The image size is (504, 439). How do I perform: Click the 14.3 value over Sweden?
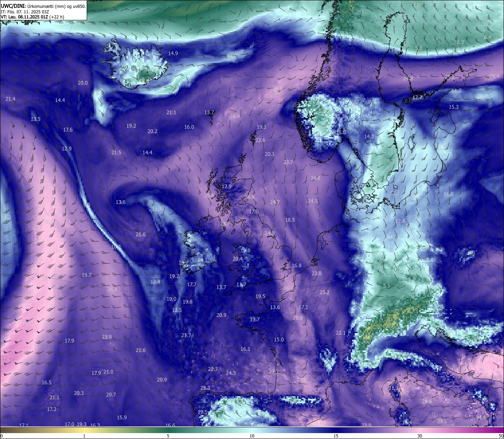(x=369, y=136)
